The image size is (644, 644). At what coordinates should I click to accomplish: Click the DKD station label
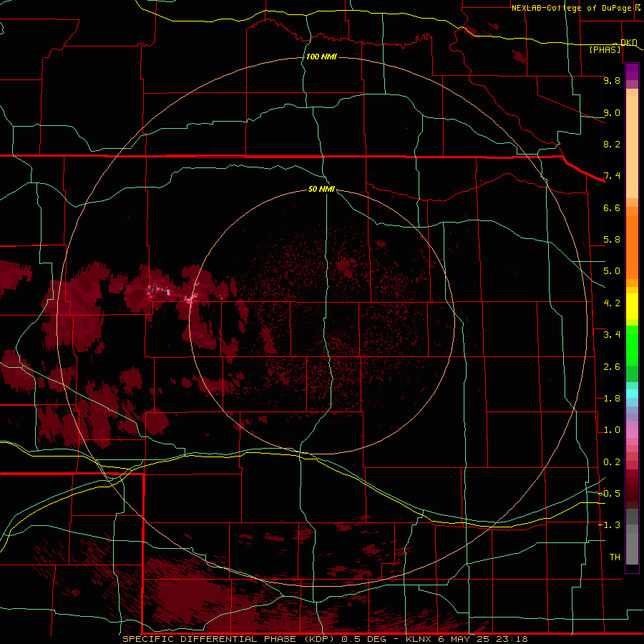pyautogui.click(x=629, y=42)
